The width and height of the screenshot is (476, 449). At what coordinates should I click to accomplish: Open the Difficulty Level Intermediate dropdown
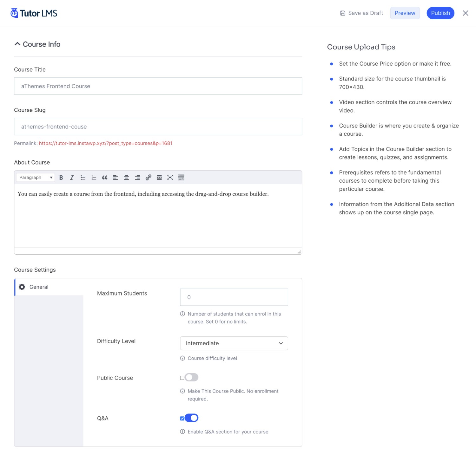234,343
